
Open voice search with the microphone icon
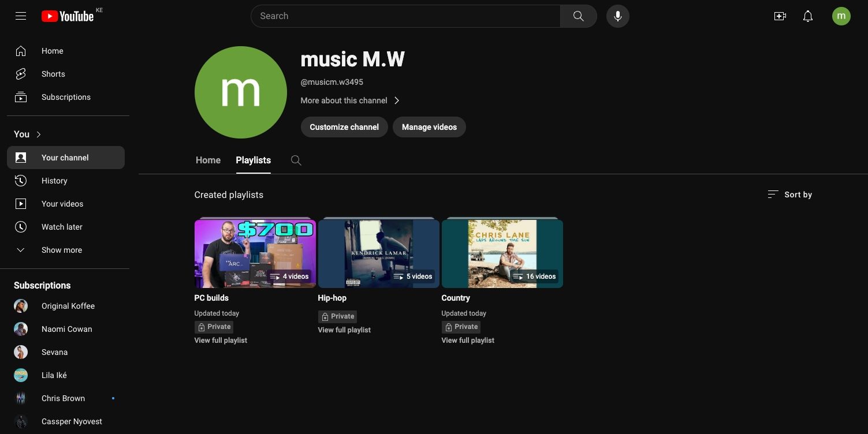coord(617,16)
